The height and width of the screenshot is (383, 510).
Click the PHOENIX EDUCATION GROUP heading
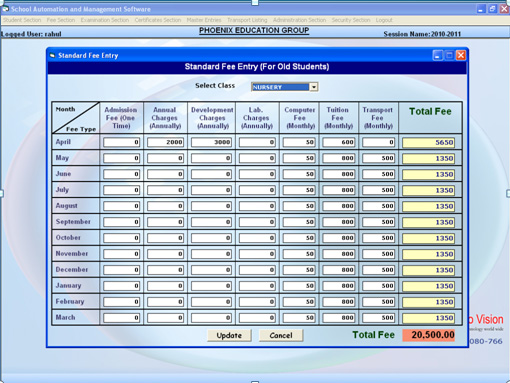[254, 31]
